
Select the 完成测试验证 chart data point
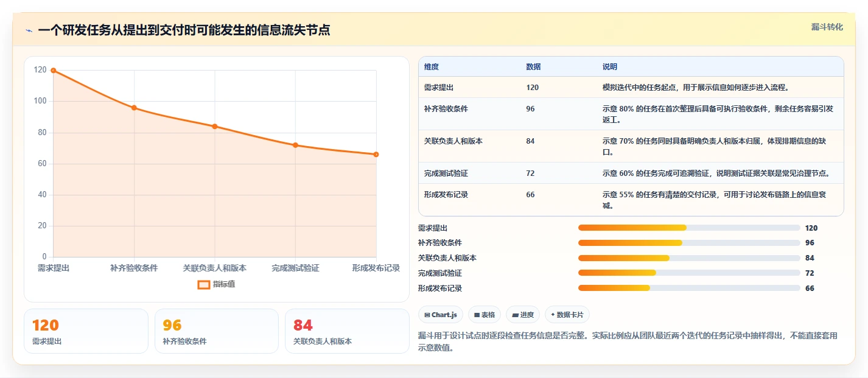(x=295, y=145)
